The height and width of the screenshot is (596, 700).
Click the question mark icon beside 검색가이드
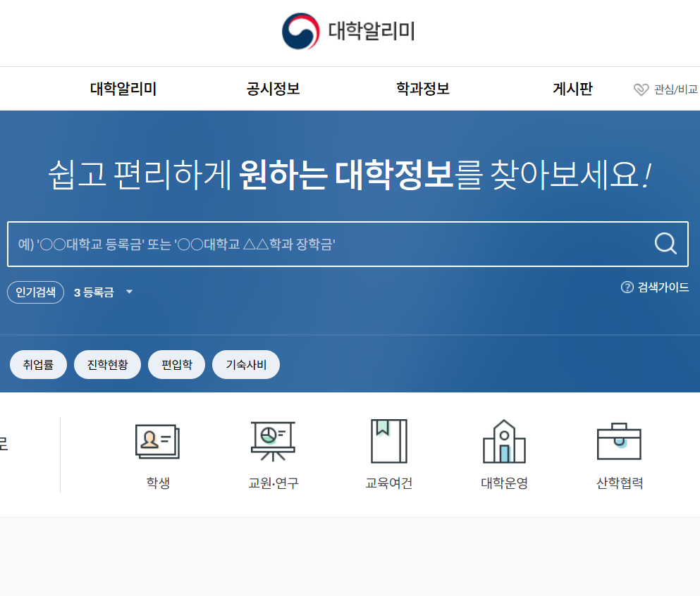tap(627, 287)
